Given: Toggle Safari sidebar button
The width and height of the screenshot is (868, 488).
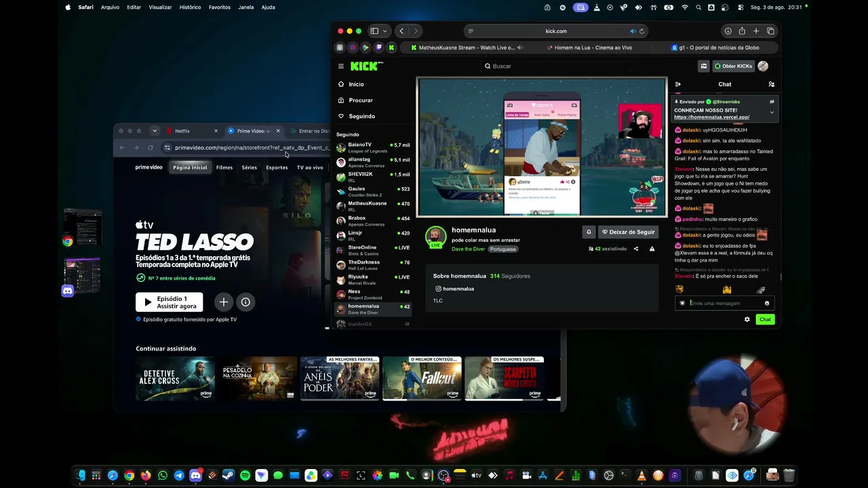Looking at the screenshot, I should point(374,31).
